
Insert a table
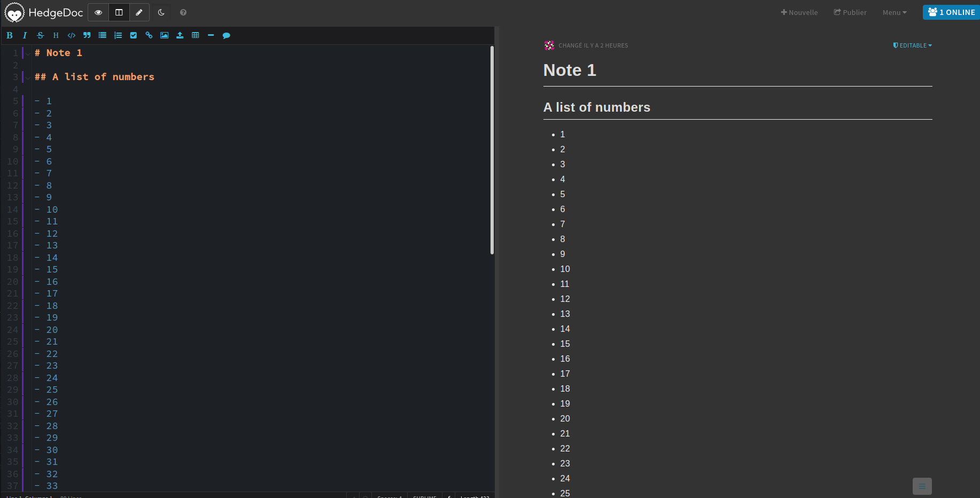click(x=195, y=35)
